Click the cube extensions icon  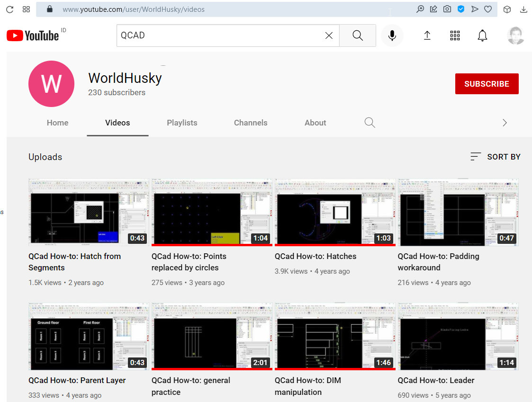[507, 9]
